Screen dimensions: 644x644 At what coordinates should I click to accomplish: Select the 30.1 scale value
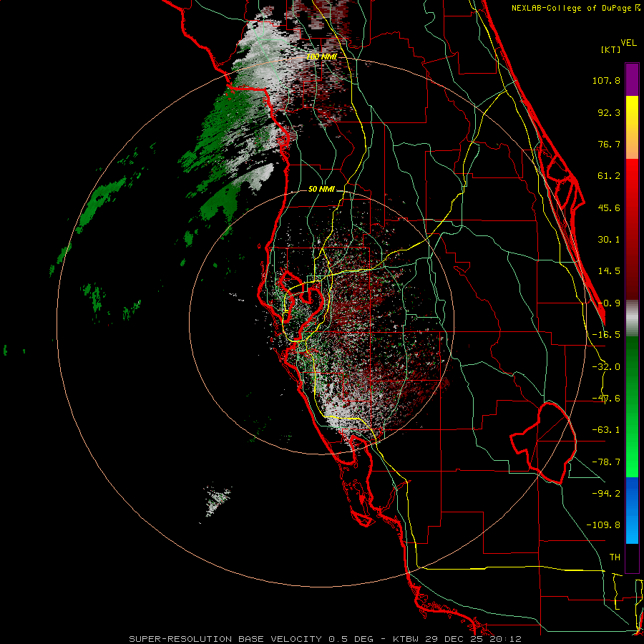pos(609,240)
